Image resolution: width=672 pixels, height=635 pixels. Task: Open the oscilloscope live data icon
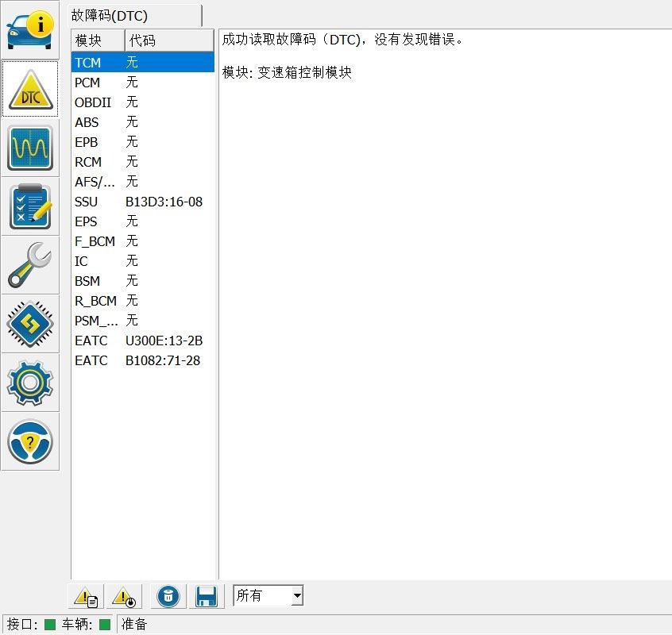pos(30,148)
